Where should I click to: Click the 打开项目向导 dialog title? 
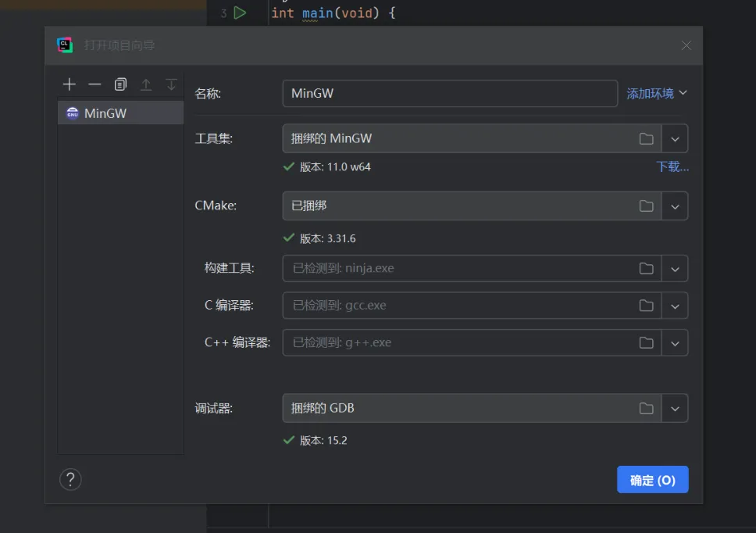pos(119,45)
